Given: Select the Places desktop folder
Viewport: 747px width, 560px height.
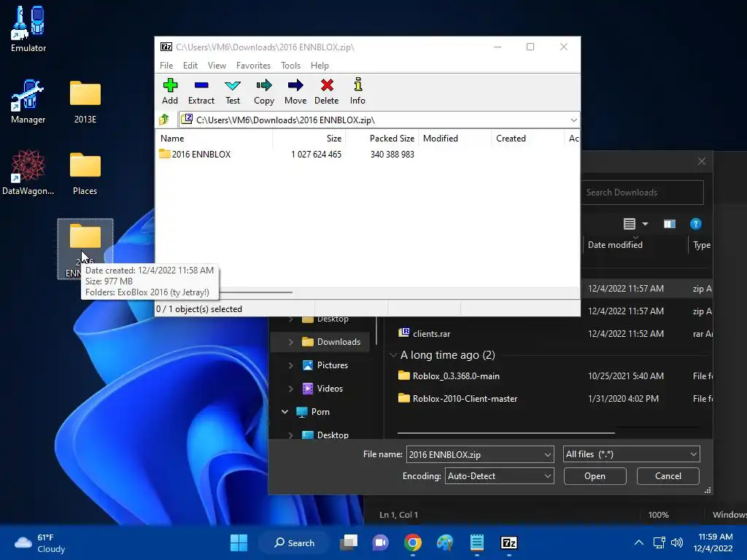Looking at the screenshot, I should click(x=85, y=173).
